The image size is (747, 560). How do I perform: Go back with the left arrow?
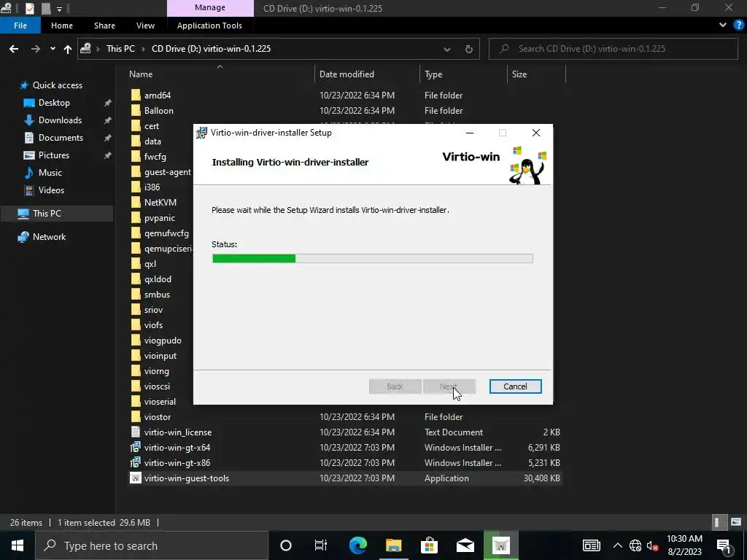[x=14, y=49]
